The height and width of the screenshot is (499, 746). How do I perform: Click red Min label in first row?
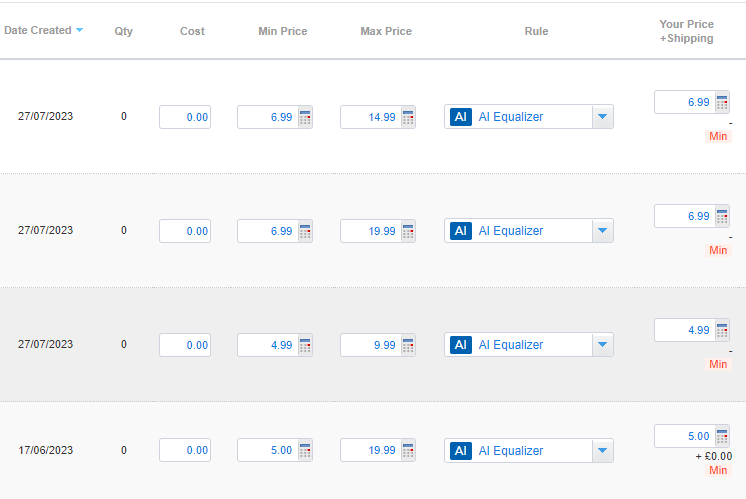718,137
